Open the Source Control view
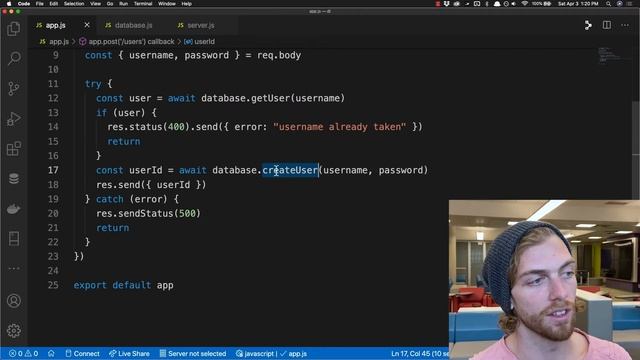This screenshot has height=360, width=640. click(x=13, y=88)
